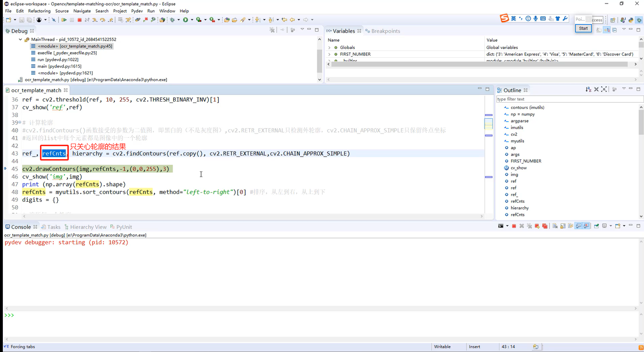The height and width of the screenshot is (352, 644).
Task: Open the Display Selected Console dropdown
Action: point(611,226)
